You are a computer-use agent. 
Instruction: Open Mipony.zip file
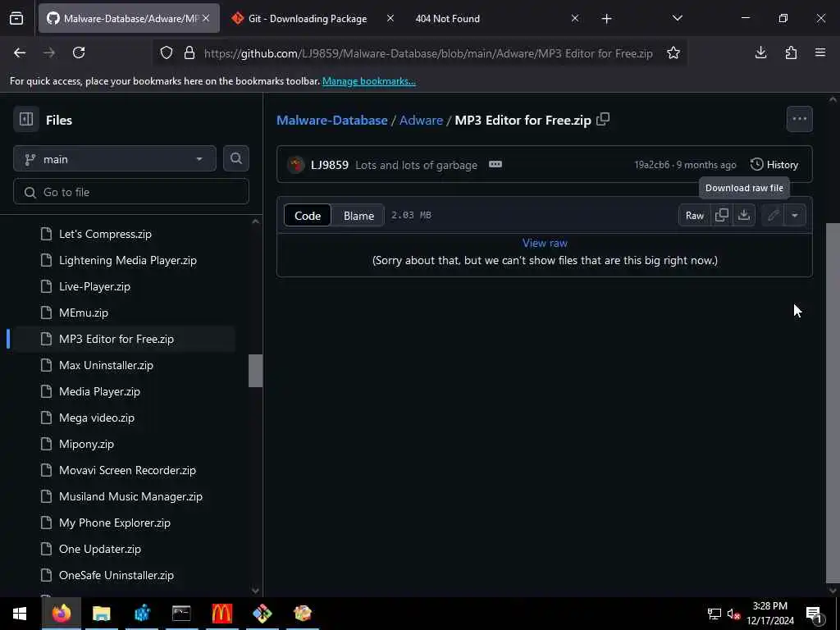86,444
